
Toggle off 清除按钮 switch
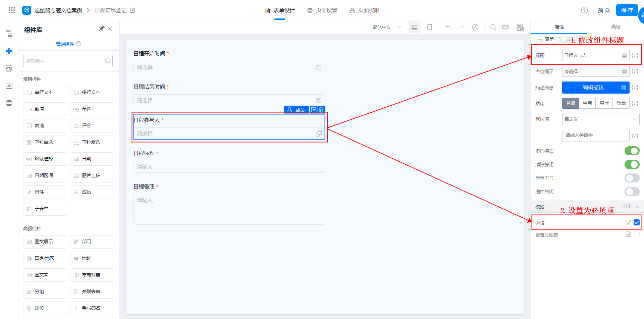(x=632, y=164)
